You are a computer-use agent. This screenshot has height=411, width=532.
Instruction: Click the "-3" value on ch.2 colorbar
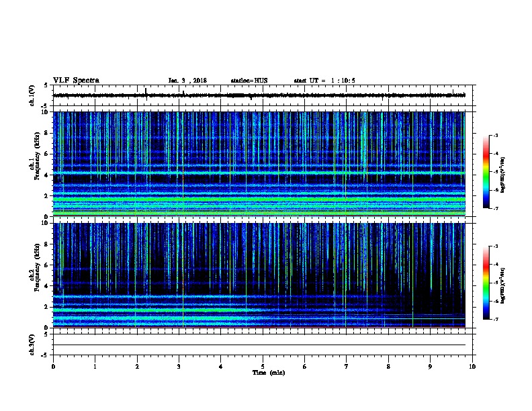[496, 246]
